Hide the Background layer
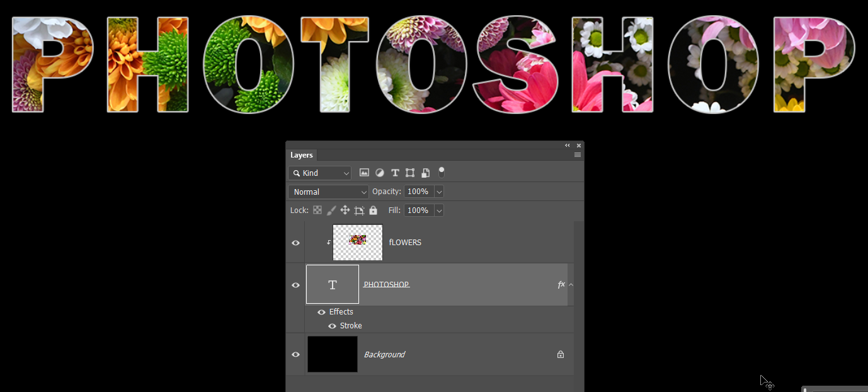 pos(295,354)
